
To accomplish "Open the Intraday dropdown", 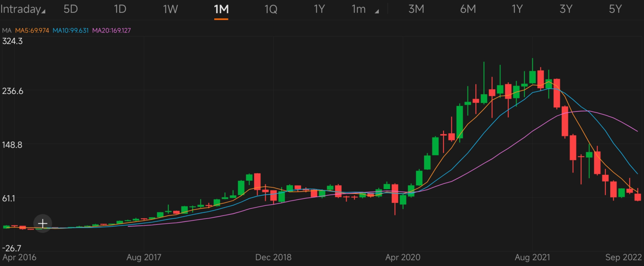I will click(x=23, y=9).
